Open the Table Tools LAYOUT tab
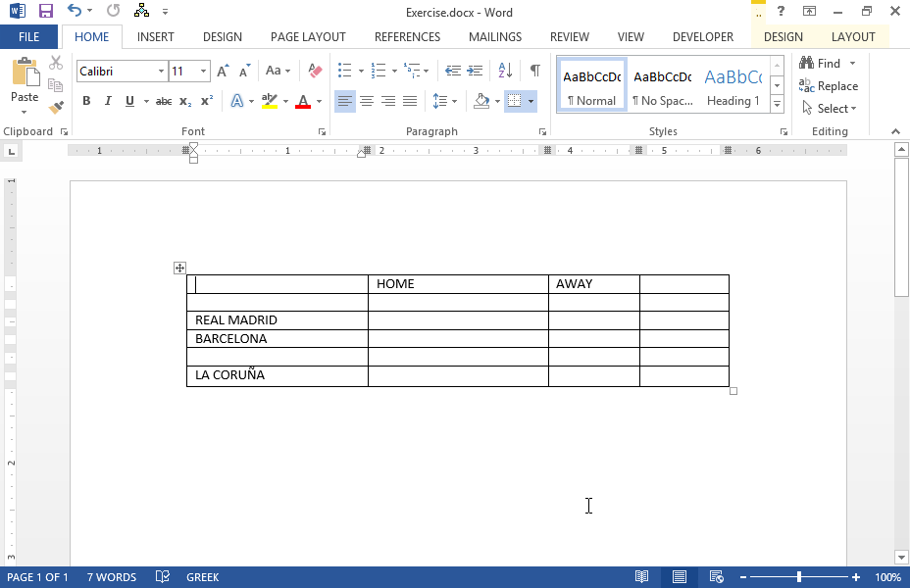The height and width of the screenshot is (588, 910). [x=853, y=37]
